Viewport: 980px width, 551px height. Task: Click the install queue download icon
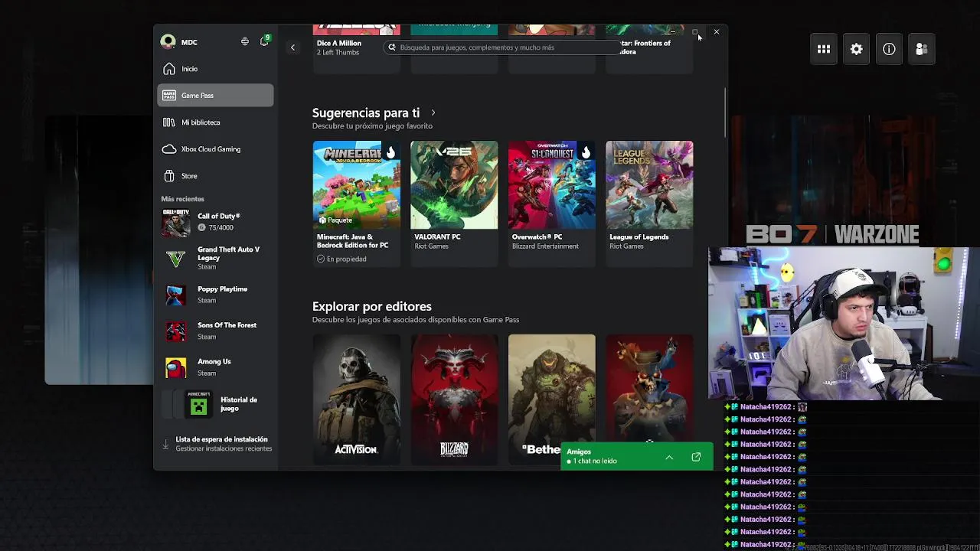click(165, 444)
